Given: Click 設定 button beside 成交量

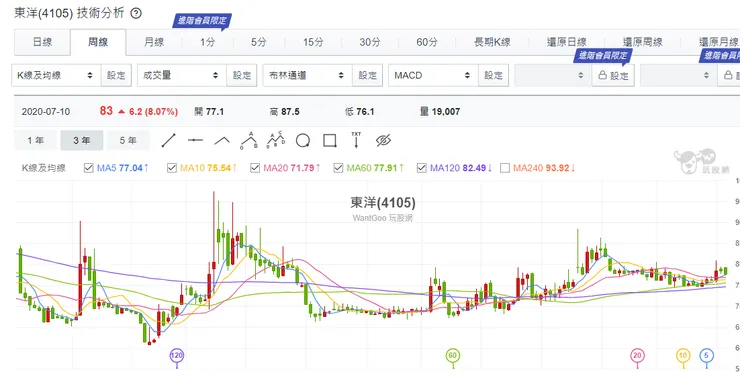Looking at the screenshot, I should 242,75.
